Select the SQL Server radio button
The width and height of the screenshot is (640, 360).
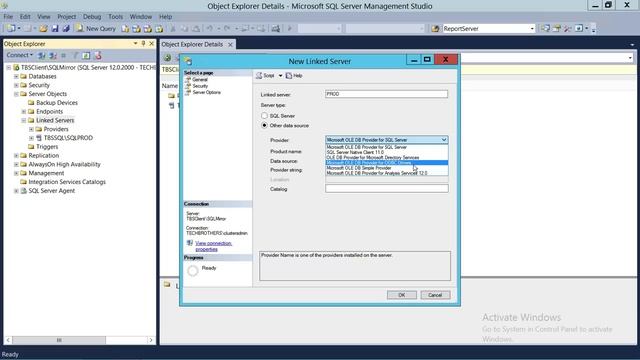pyautogui.click(x=264, y=116)
